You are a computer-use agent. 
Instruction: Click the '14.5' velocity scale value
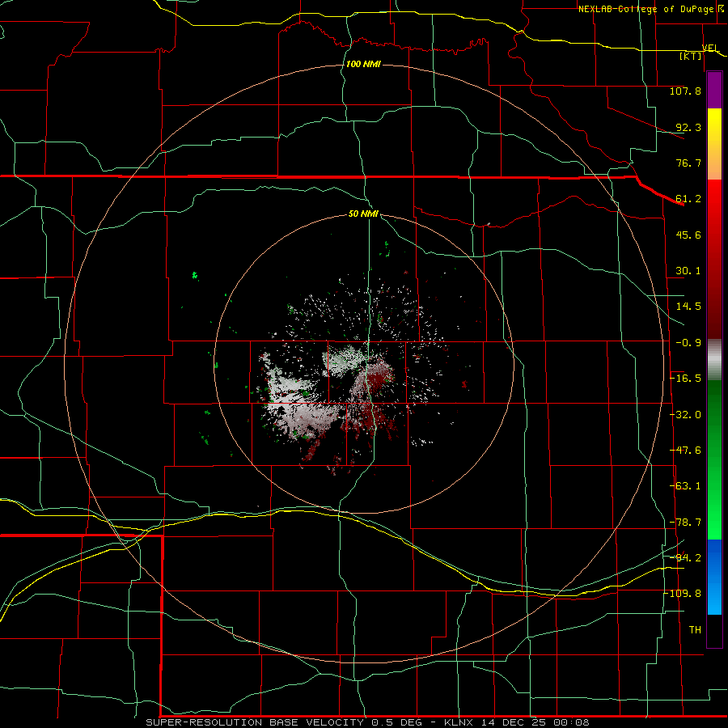(688, 307)
